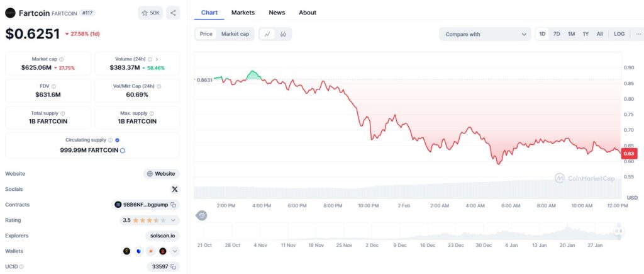This screenshot has height=274, width=644.
Task: Click the chart history clock icon
Action: tap(201, 215)
